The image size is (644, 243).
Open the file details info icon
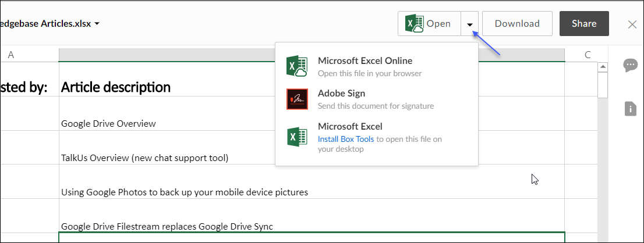click(x=630, y=109)
